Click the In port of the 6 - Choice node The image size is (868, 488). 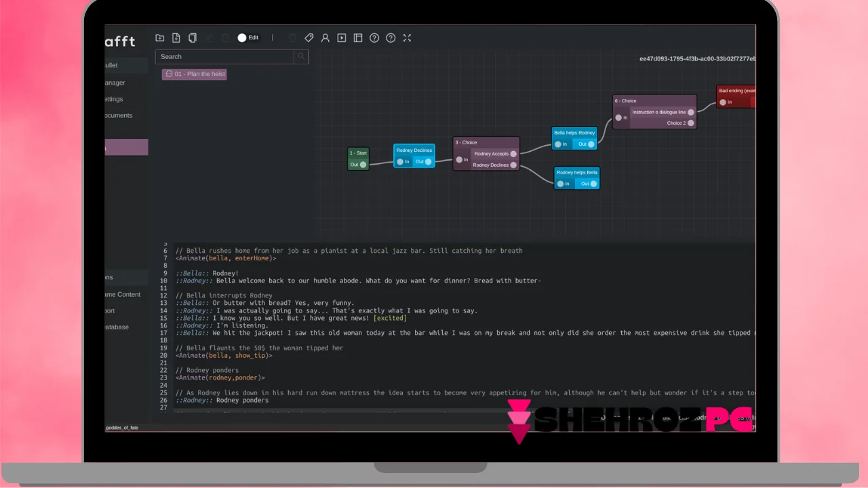[618, 117]
